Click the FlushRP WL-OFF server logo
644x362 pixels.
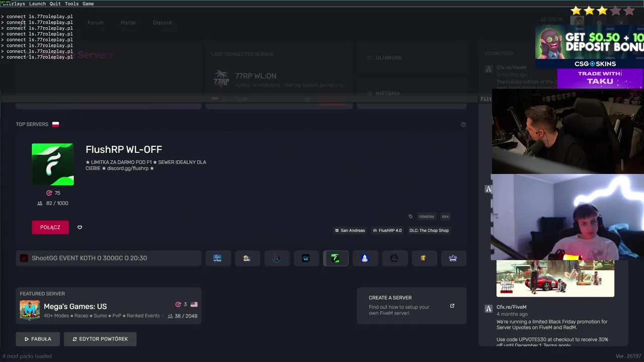53,164
